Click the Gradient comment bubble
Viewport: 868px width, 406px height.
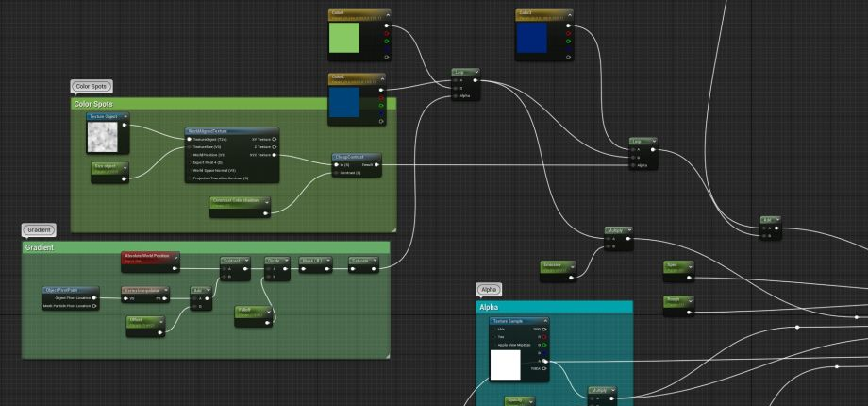39,229
